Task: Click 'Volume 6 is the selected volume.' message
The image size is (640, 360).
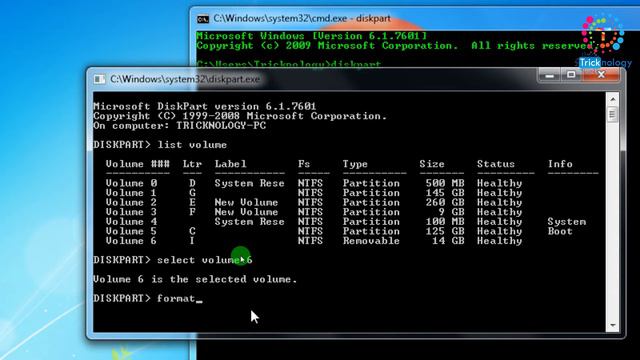Action: (x=195, y=279)
